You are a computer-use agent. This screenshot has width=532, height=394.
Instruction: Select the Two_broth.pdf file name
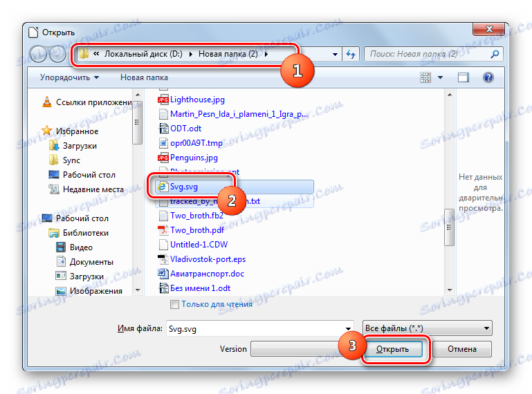tap(196, 230)
